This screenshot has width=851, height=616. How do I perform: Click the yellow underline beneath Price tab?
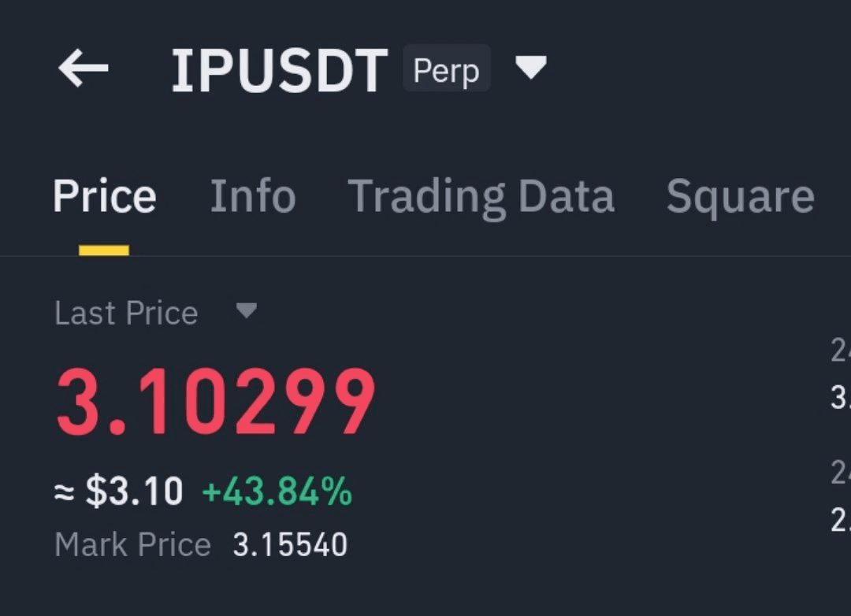click(104, 250)
